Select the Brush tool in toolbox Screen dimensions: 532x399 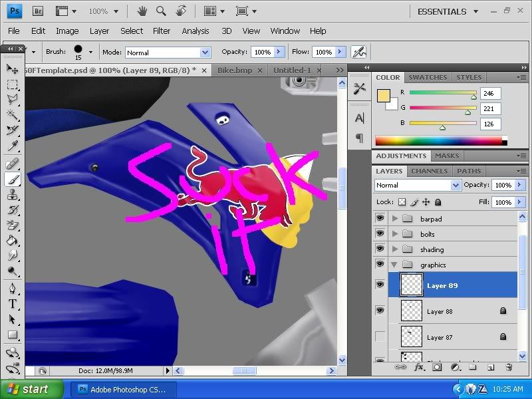12,179
